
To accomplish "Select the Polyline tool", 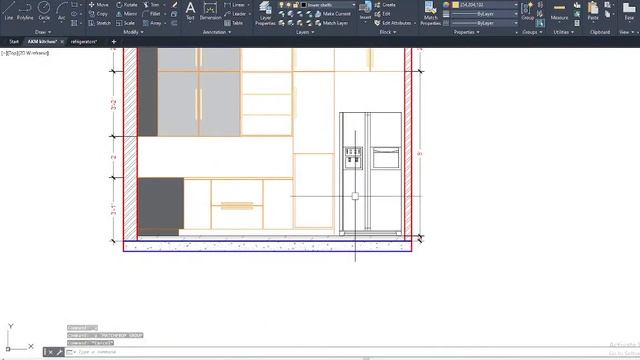I will pyautogui.click(x=25, y=11).
